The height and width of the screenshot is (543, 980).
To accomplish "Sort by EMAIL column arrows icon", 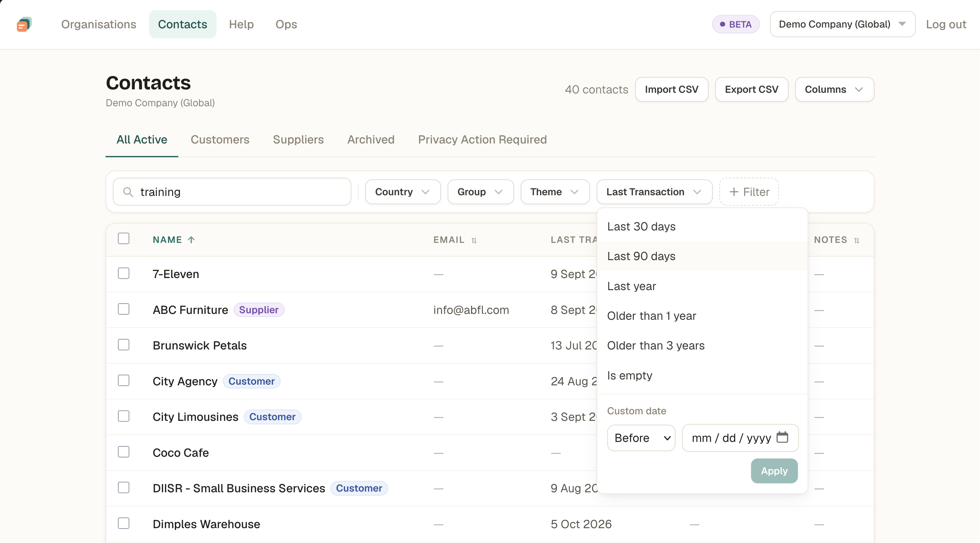I will tap(474, 240).
